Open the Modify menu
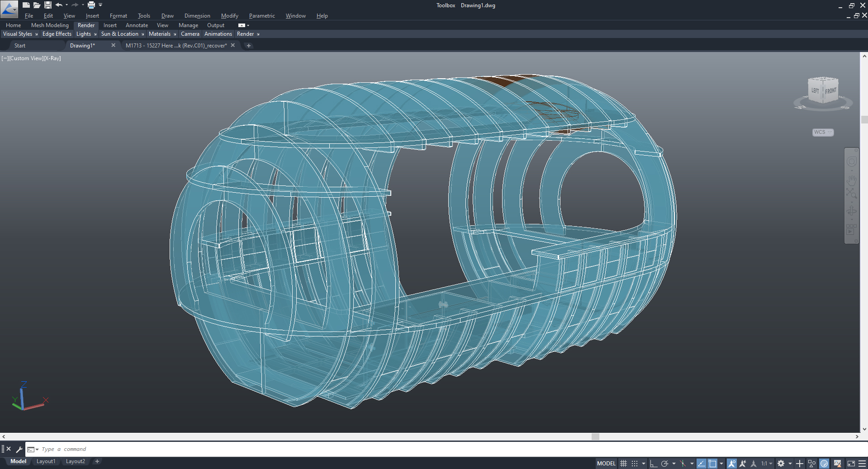The width and height of the screenshot is (868, 469). [x=229, y=16]
